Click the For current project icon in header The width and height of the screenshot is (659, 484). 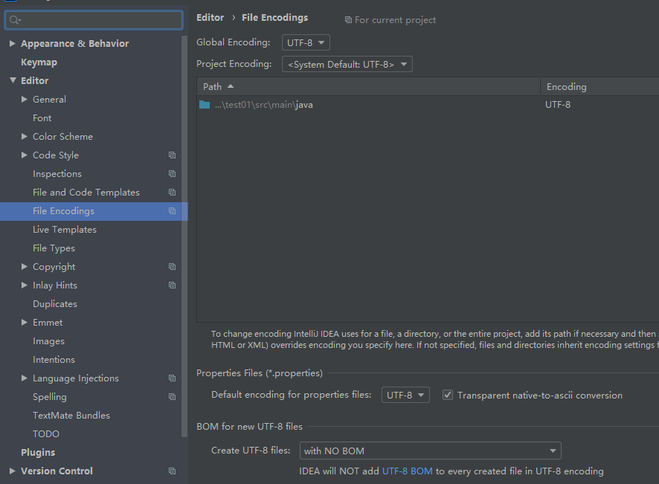[348, 20]
